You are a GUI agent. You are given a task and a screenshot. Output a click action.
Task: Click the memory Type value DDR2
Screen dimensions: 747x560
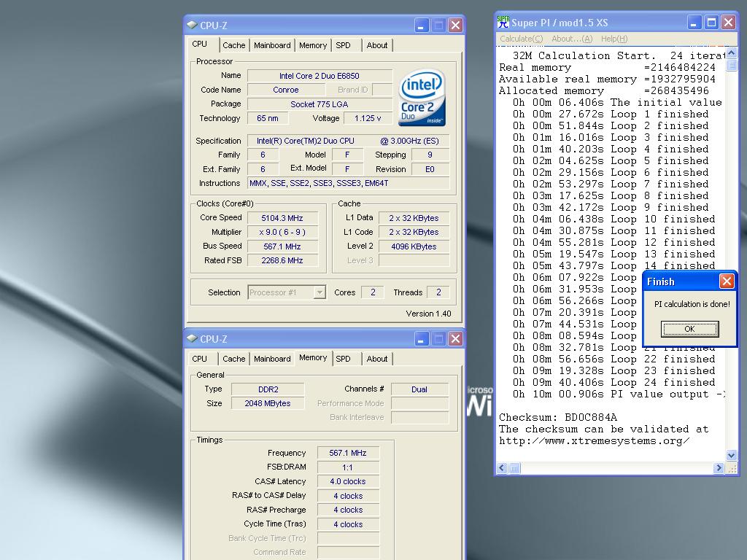268,389
